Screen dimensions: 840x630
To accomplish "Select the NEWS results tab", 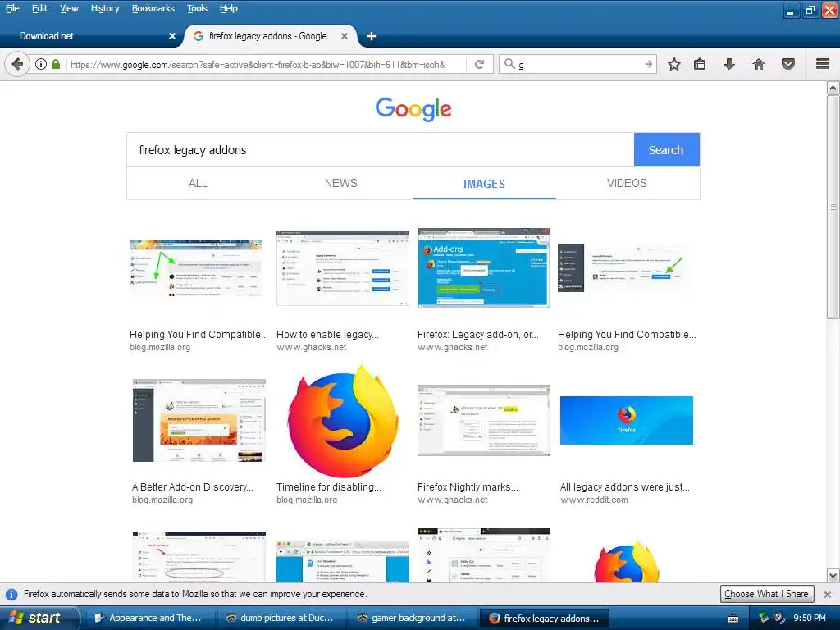I will 340,183.
